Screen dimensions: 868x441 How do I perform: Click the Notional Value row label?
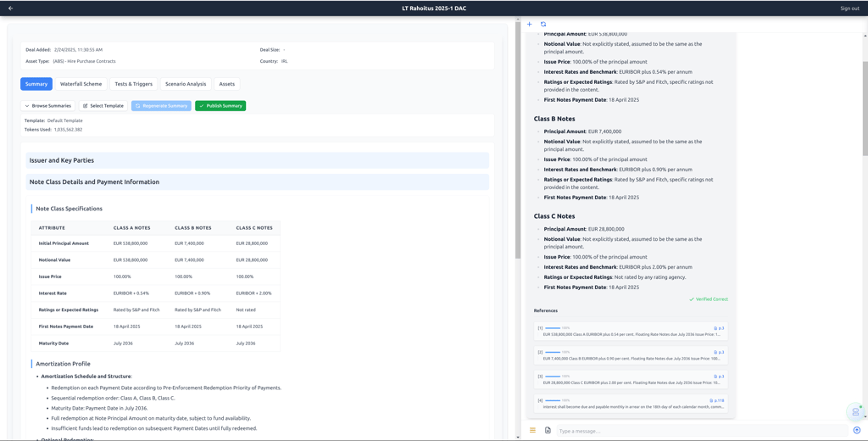[x=55, y=260]
